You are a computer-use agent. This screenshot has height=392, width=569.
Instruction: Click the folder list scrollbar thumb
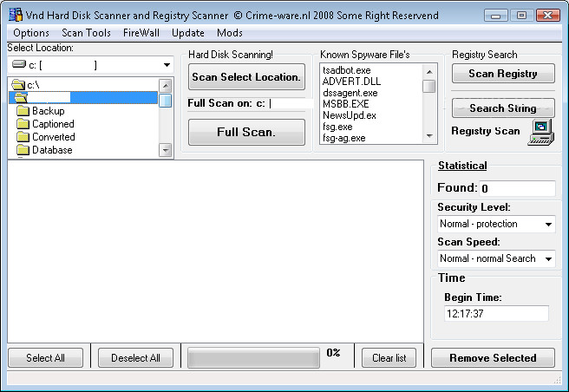(165, 101)
